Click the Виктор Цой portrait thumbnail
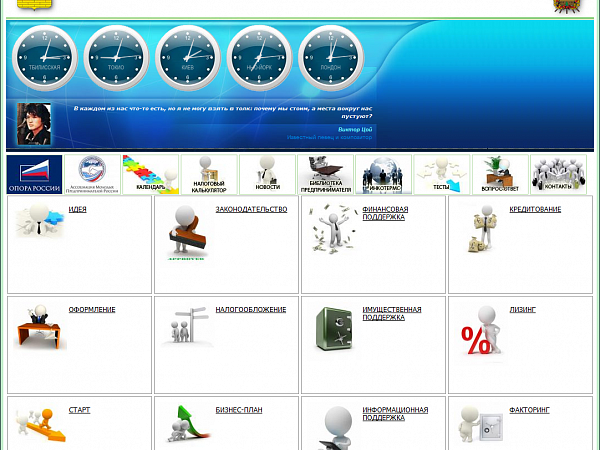This screenshot has height=450, width=600. tap(35, 124)
